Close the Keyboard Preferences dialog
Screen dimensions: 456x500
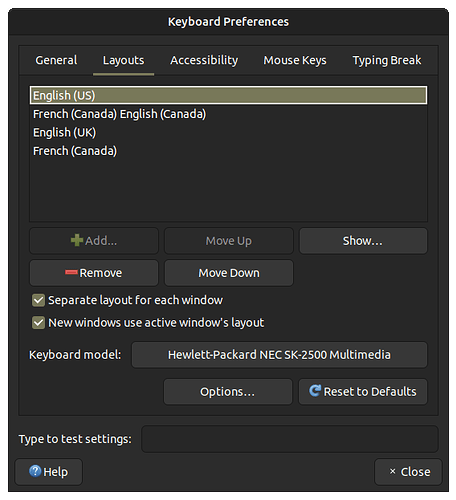(x=408, y=472)
